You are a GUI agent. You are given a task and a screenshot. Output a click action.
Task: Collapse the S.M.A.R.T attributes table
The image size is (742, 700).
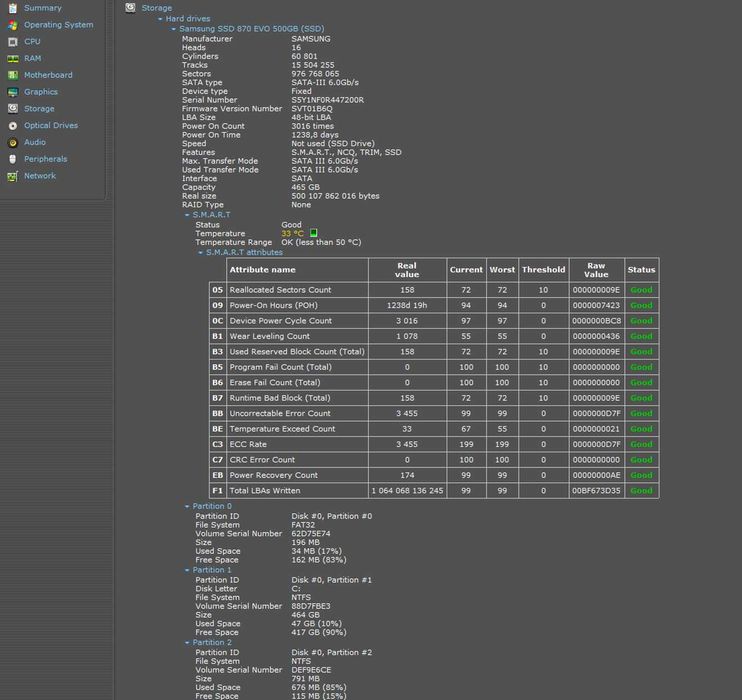click(201, 253)
